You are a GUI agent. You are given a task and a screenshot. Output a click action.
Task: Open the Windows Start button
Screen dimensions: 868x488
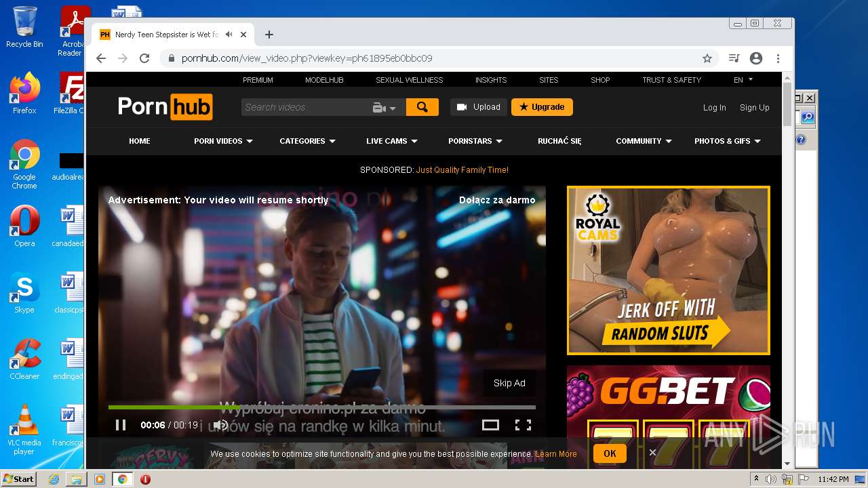coord(19,479)
